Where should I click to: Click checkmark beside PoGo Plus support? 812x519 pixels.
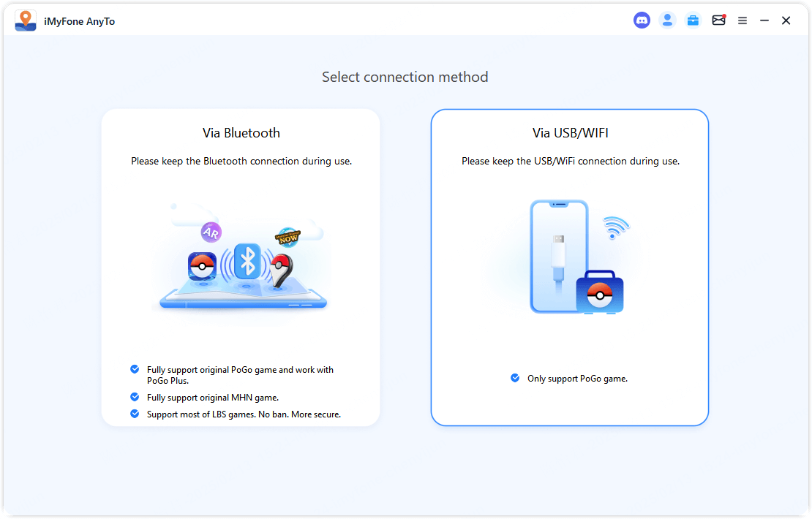click(x=135, y=370)
